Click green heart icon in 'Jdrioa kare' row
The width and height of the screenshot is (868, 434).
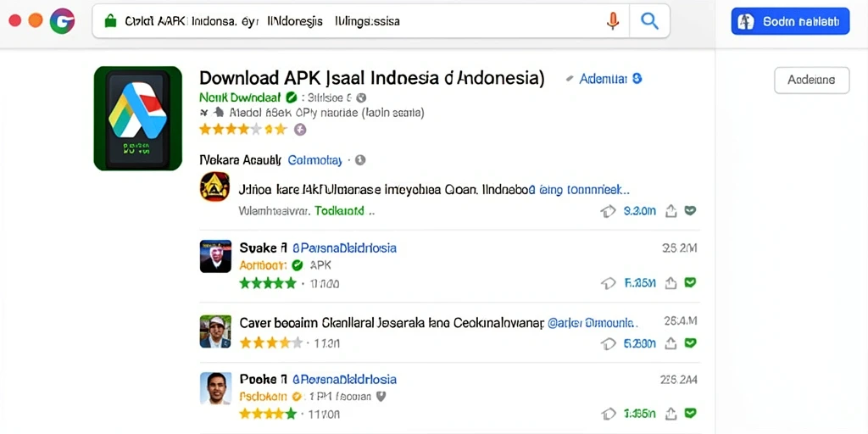click(690, 210)
